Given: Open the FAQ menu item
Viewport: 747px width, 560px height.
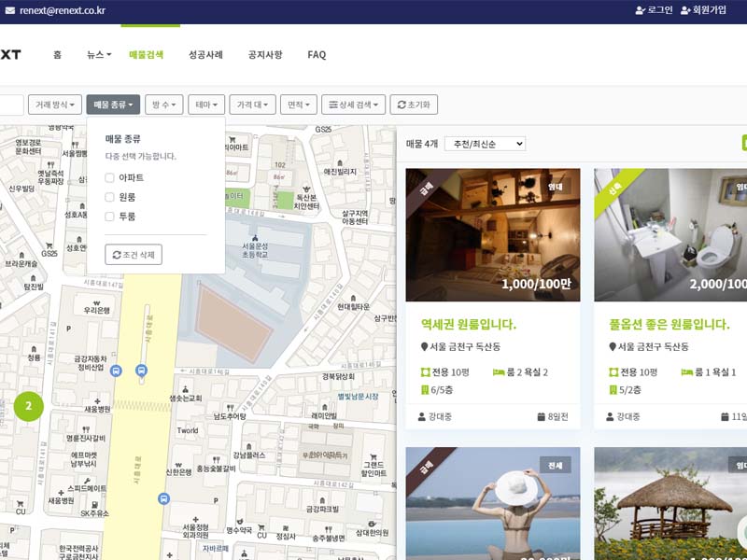Looking at the screenshot, I should pos(317,55).
